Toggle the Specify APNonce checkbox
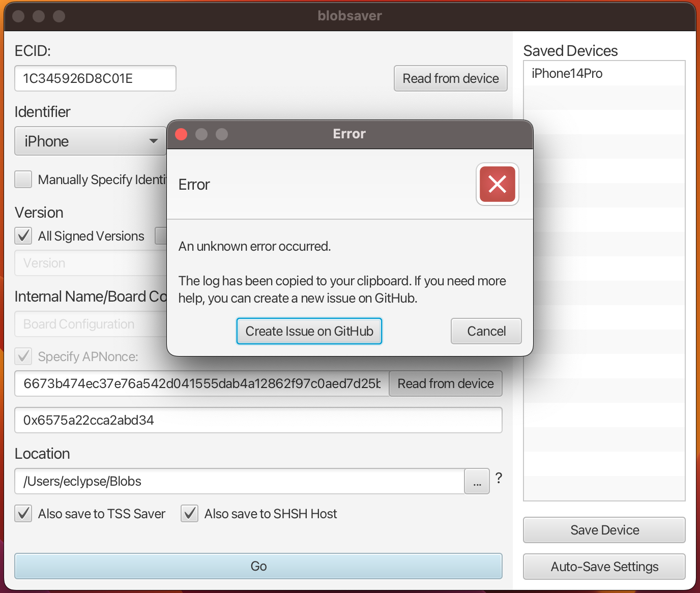The width and height of the screenshot is (700, 593). [23, 356]
